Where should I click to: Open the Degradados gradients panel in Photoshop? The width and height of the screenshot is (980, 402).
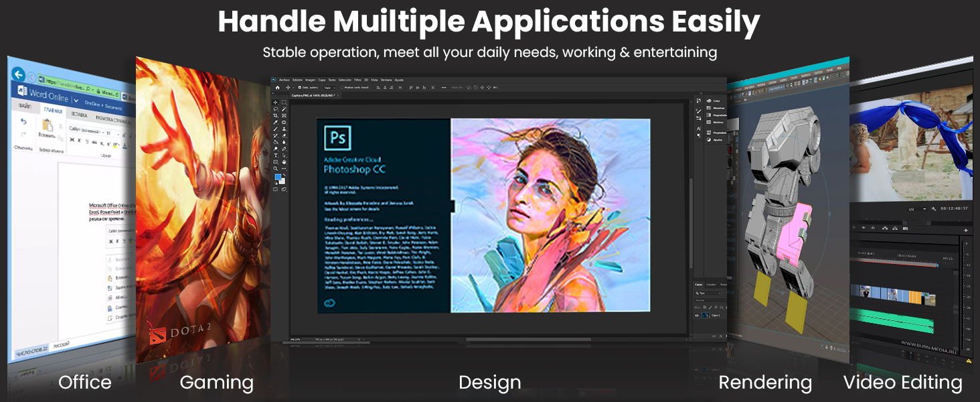coord(709,115)
